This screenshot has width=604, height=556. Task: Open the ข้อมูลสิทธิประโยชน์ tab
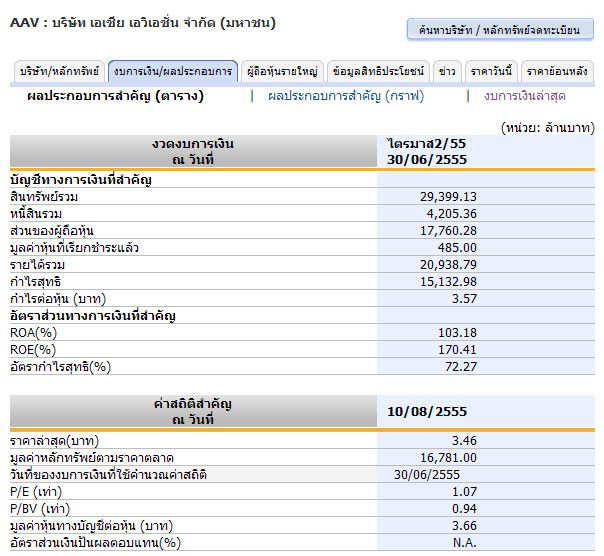(379, 72)
